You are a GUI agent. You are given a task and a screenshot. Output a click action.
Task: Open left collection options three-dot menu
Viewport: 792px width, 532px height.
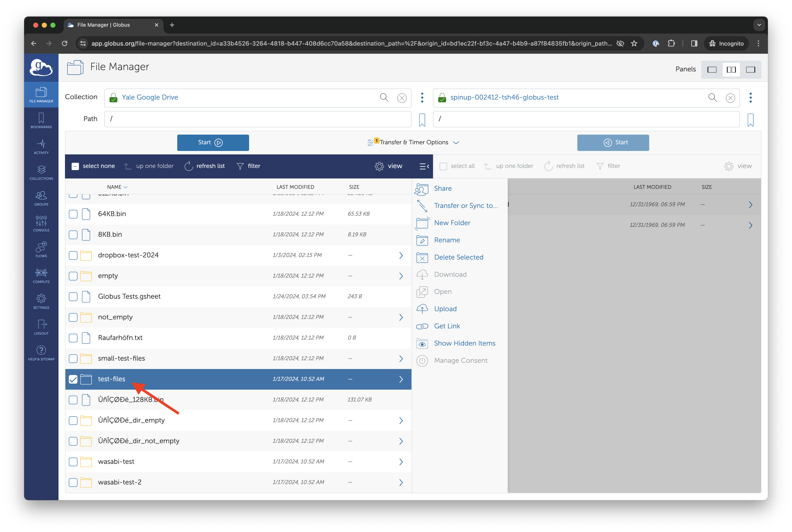click(422, 98)
